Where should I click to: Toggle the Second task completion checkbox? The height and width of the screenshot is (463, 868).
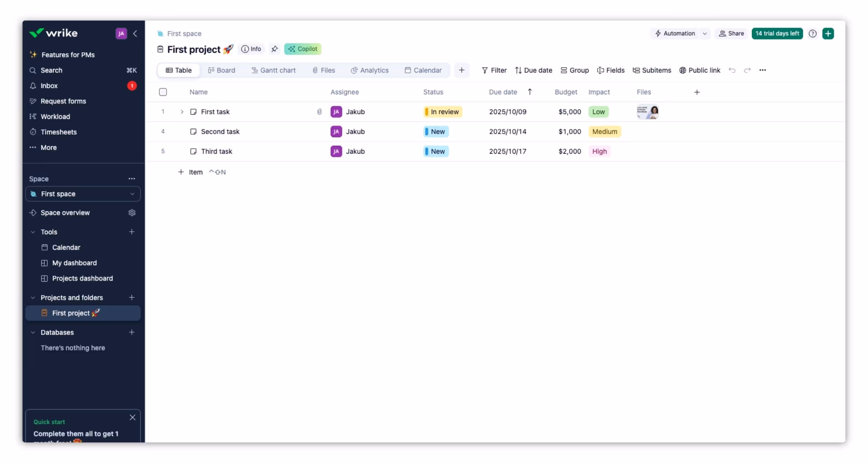(193, 132)
